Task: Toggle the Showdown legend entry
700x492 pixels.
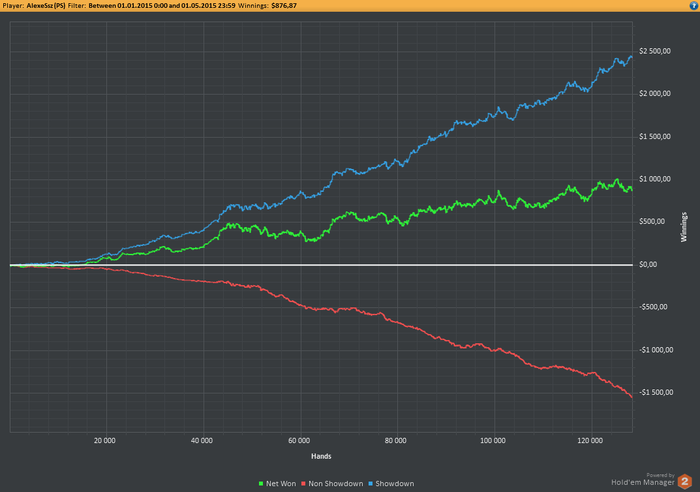Action: tap(391, 484)
